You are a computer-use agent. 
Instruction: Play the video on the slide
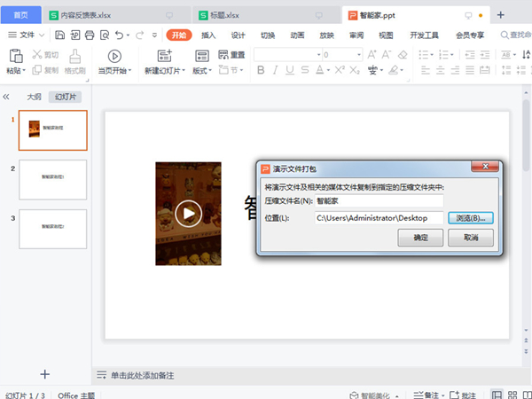point(188,214)
